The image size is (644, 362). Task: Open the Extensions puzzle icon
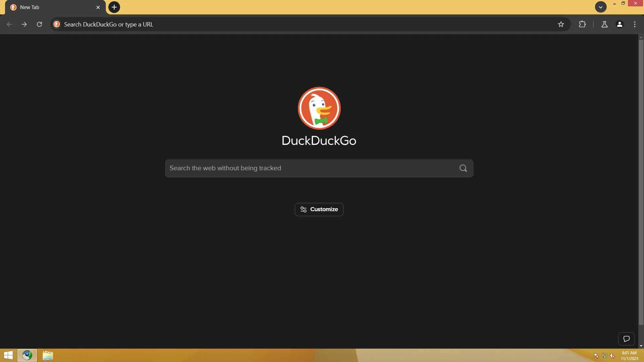(582, 24)
